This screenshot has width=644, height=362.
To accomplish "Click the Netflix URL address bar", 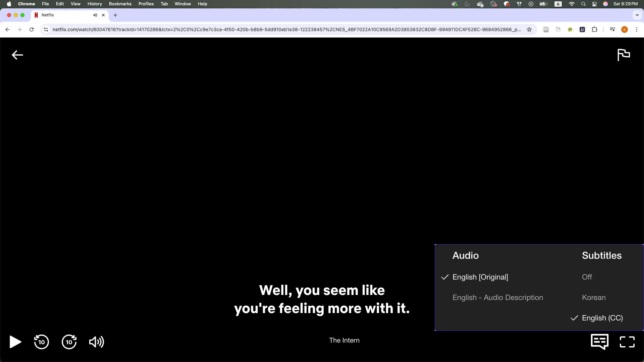I will pos(285,29).
